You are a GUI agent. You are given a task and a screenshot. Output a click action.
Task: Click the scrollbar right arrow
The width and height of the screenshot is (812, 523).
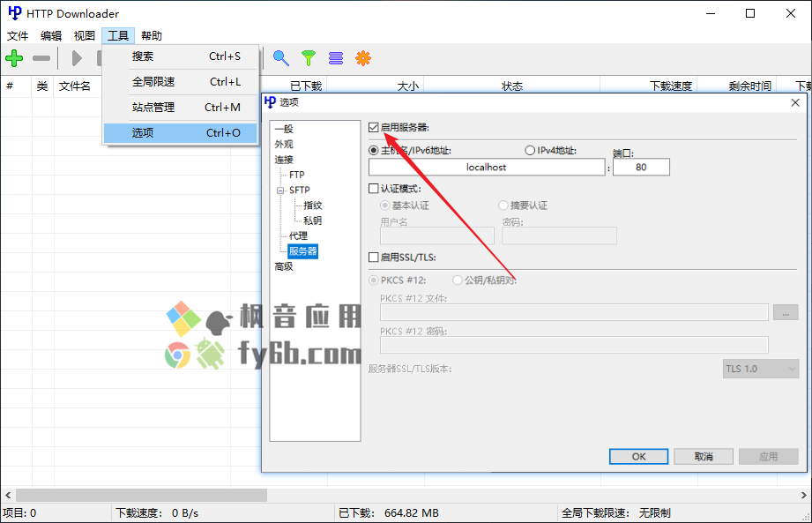pos(804,496)
